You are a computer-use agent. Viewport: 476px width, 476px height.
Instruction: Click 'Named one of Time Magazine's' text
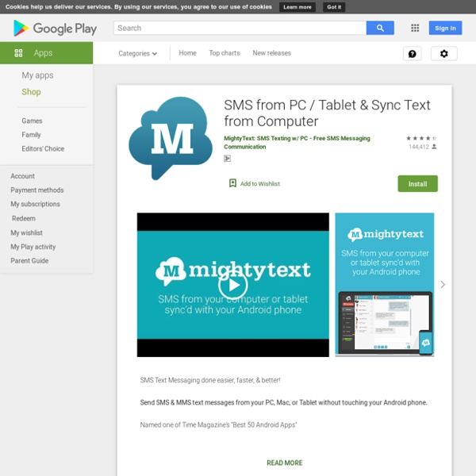tap(218, 424)
